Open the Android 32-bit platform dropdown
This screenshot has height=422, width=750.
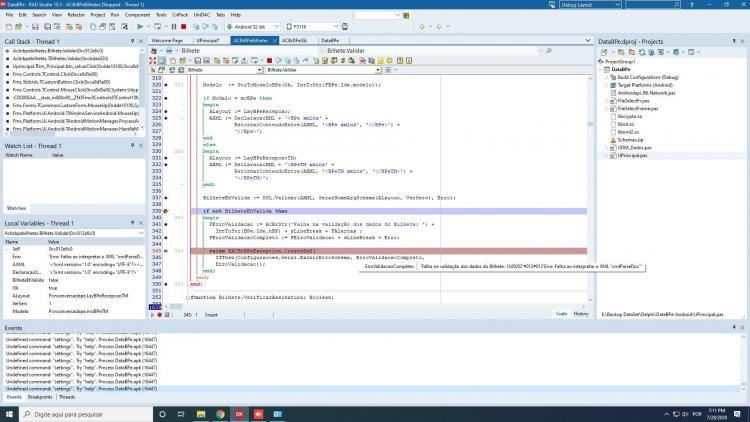(276, 27)
